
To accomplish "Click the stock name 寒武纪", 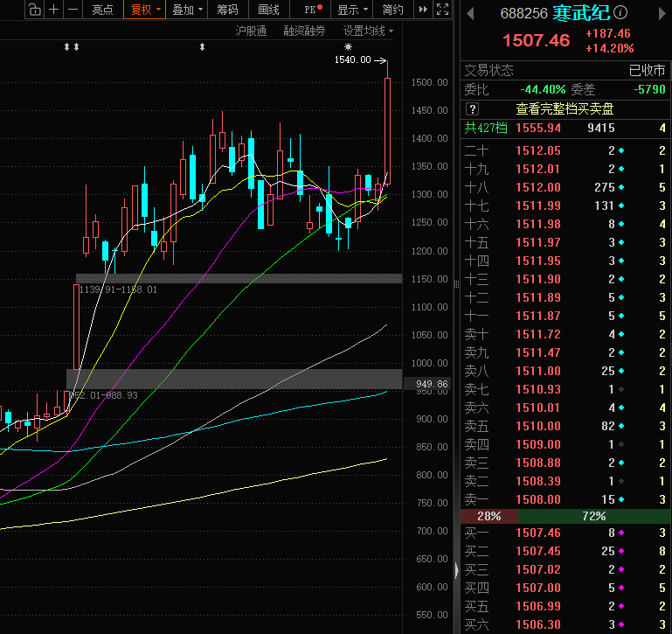I will pyautogui.click(x=581, y=13).
